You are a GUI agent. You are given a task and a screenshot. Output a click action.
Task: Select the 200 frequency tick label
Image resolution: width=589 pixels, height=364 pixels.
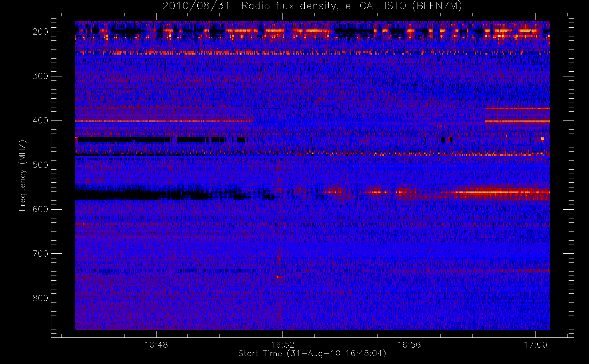[x=40, y=32]
